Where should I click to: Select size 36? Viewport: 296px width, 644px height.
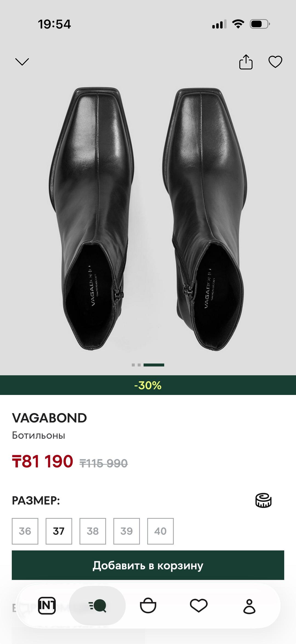pyautogui.click(x=25, y=531)
